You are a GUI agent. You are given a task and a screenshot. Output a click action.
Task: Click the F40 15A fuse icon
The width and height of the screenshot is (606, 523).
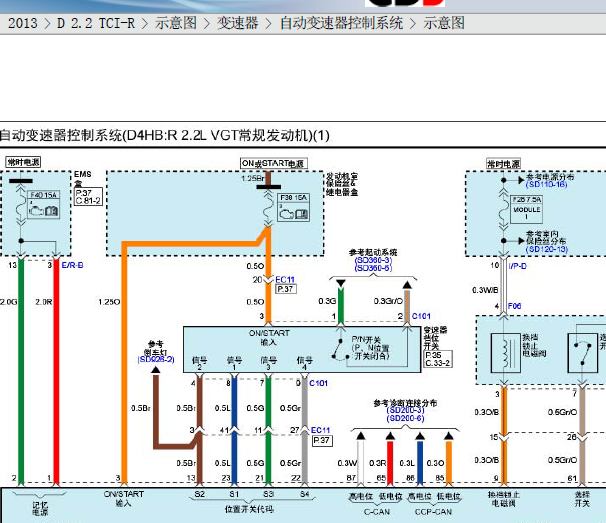43,204
